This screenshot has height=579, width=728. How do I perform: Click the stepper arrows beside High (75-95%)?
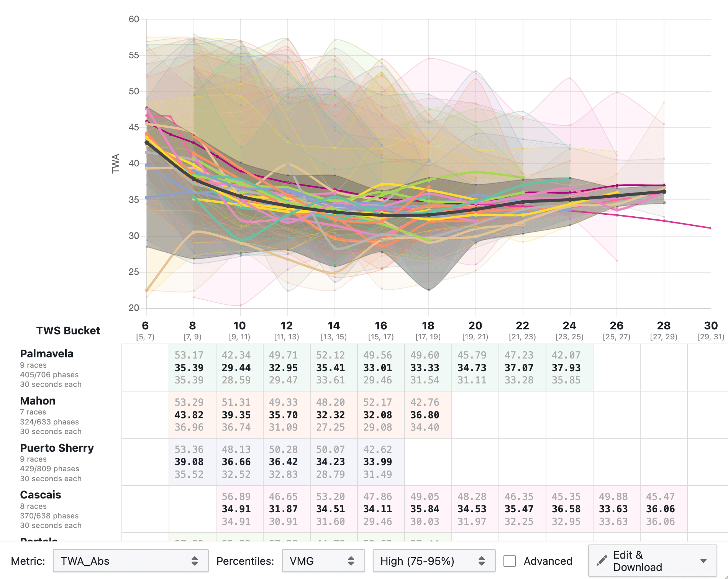[x=482, y=561]
